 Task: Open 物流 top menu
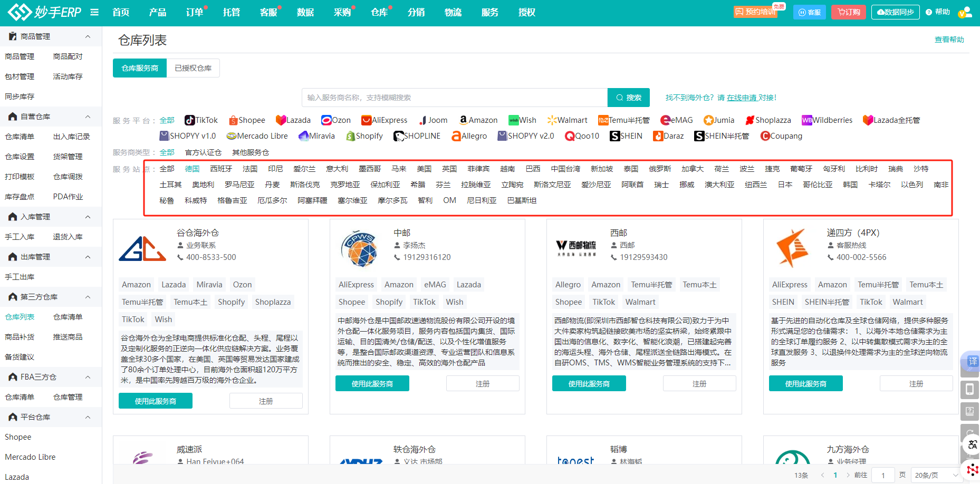453,12
